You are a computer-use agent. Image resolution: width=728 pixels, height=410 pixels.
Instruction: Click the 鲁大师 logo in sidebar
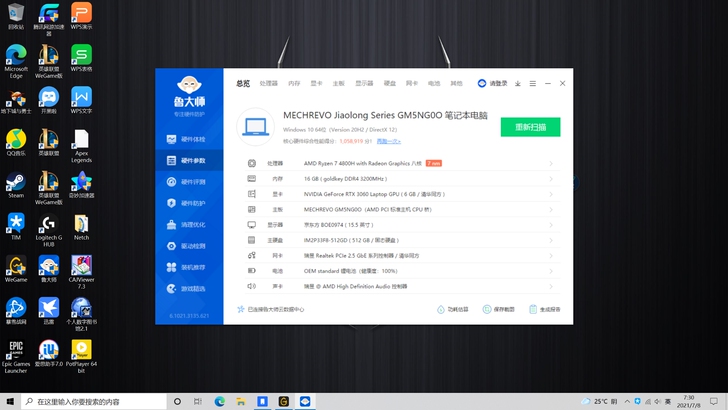point(189,92)
